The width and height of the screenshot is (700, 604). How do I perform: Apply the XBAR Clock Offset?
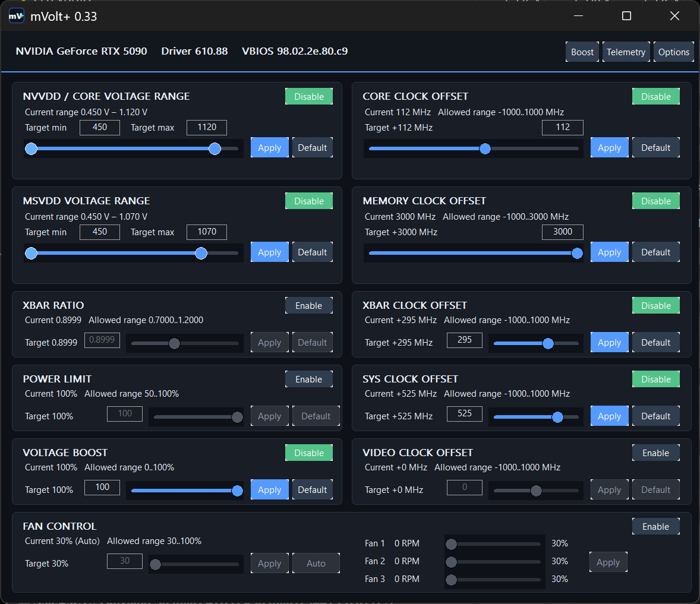click(x=609, y=342)
